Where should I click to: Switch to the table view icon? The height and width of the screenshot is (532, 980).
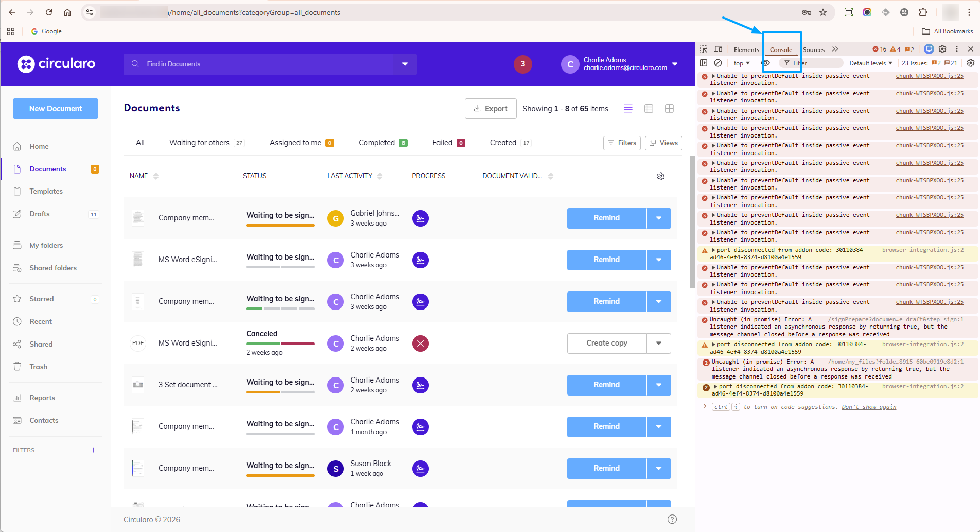[x=649, y=108]
